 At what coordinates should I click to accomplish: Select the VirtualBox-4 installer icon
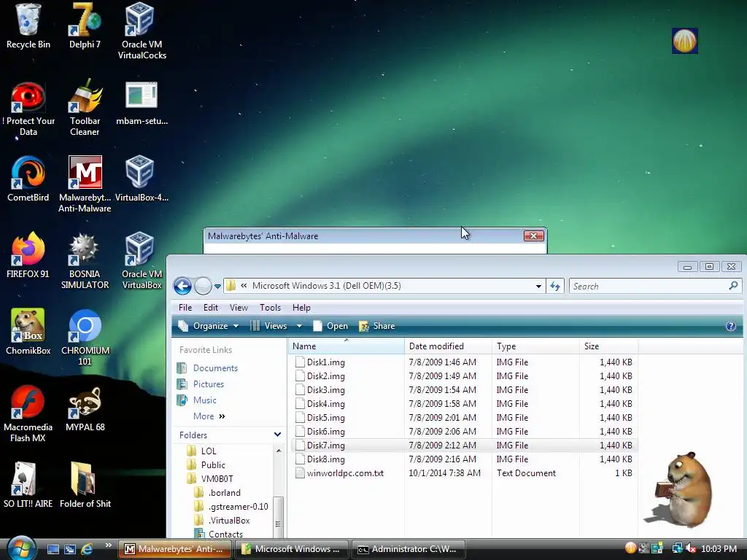[x=142, y=179]
